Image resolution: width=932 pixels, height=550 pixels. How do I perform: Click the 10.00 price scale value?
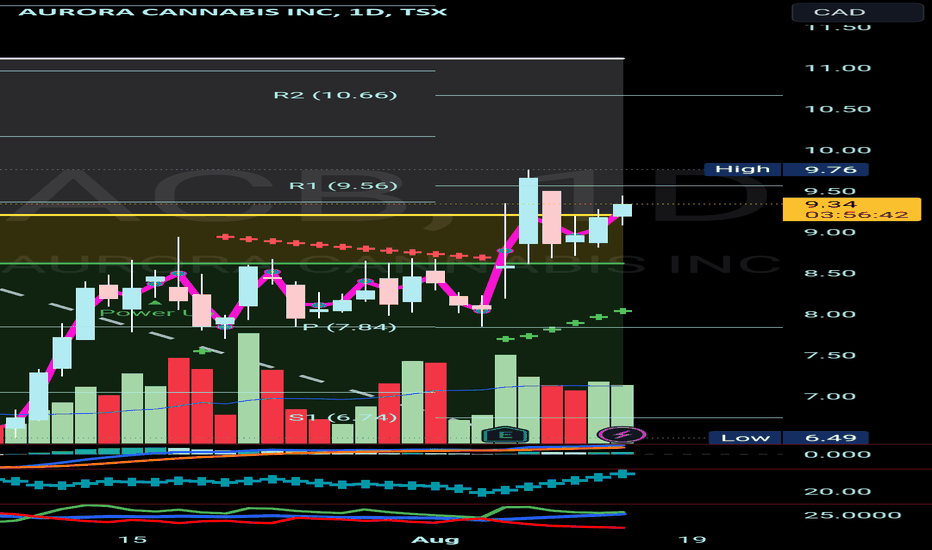837,150
